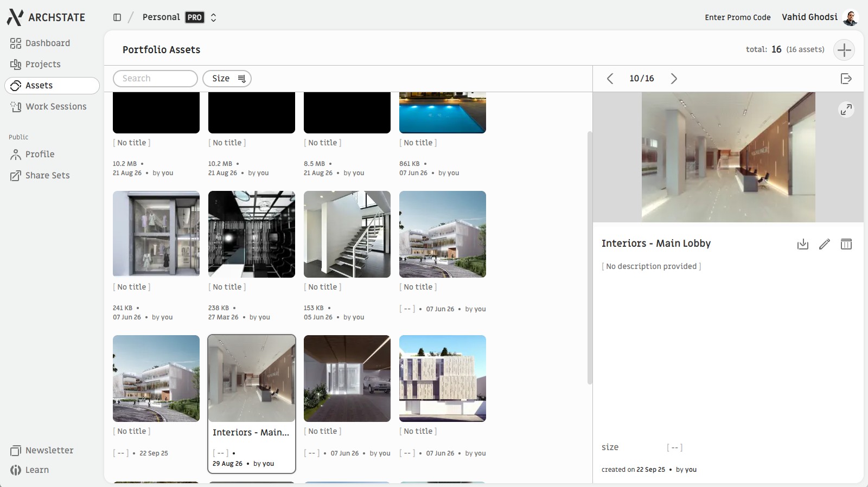Click the Work Sessions icon
This screenshot has height=487, width=868.
16,107
